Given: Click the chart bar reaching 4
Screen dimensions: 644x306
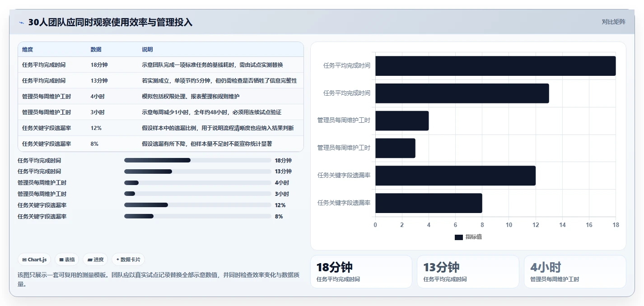Looking at the screenshot, I should click(x=402, y=121).
